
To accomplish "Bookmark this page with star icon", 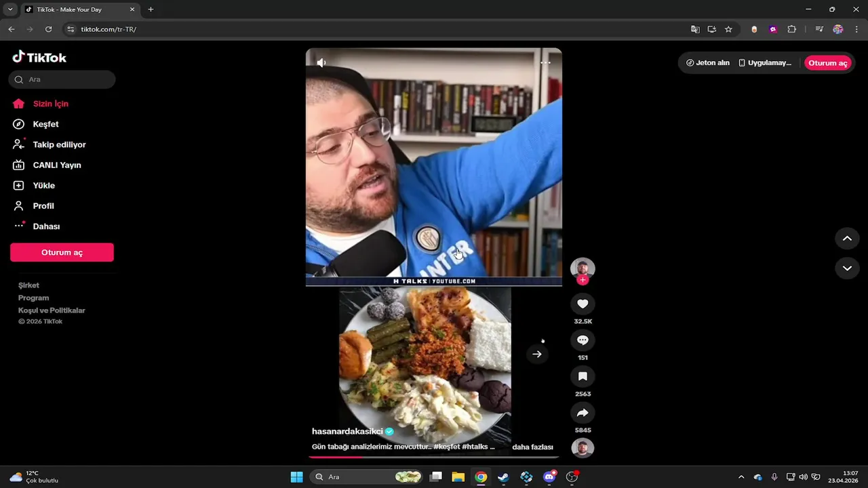I will pos(728,29).
